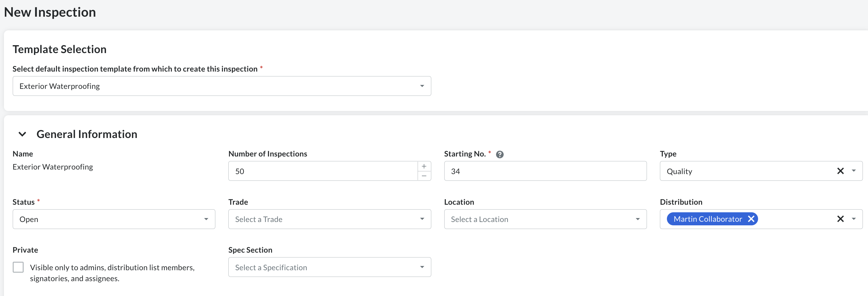Collapse the General Information section
This screenshot has height=296, width=868.
pyautogui.click(x=22, y=134)
